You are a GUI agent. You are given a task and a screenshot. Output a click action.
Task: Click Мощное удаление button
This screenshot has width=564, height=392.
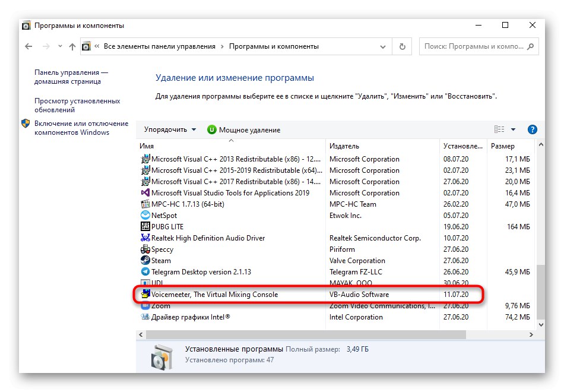243,129
